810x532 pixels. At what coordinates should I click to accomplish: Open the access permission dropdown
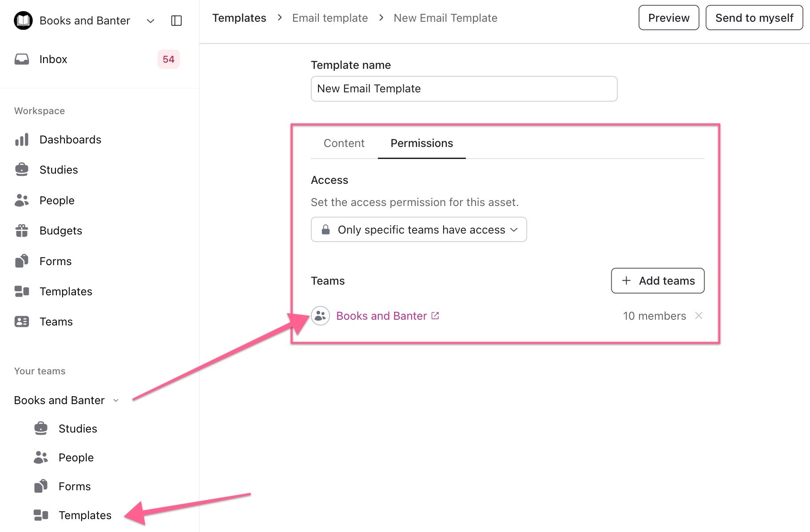coord(419,230)
